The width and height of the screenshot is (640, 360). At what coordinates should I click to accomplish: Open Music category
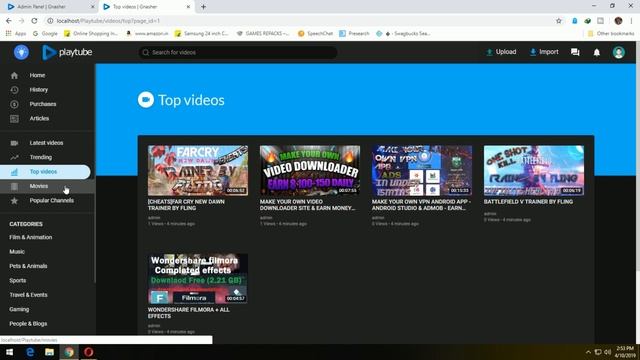[x=17, y=252]
